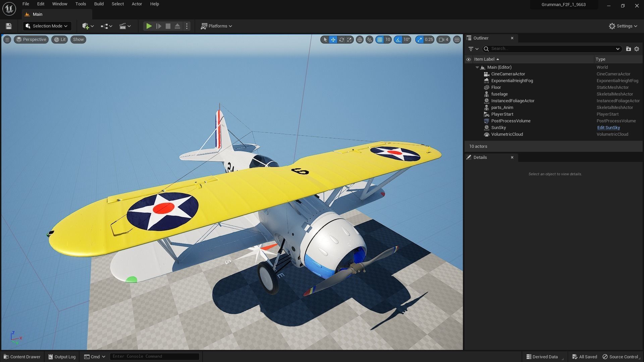
Task: Open the Cinematics clapperboard icon
Action: coord(125,26)
